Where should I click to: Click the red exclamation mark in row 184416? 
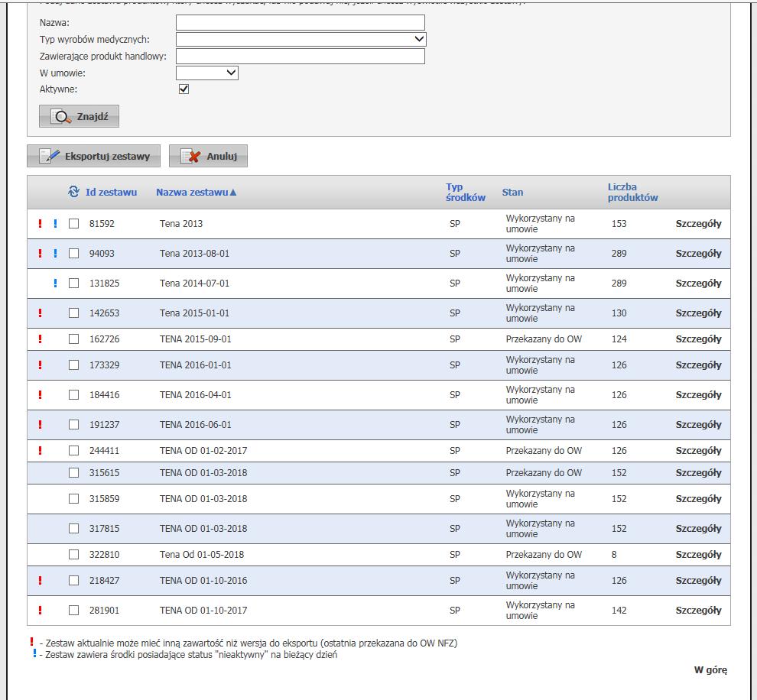(x=40, y=395)
